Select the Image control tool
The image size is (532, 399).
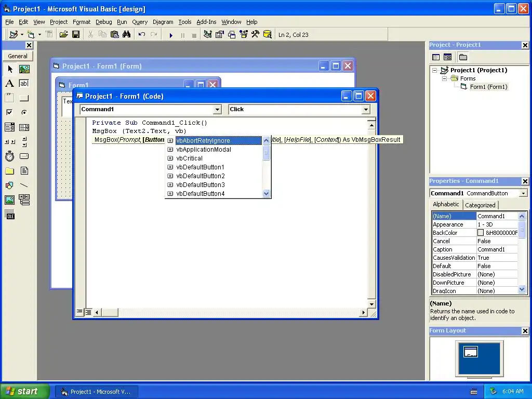[x=10, y=200]
